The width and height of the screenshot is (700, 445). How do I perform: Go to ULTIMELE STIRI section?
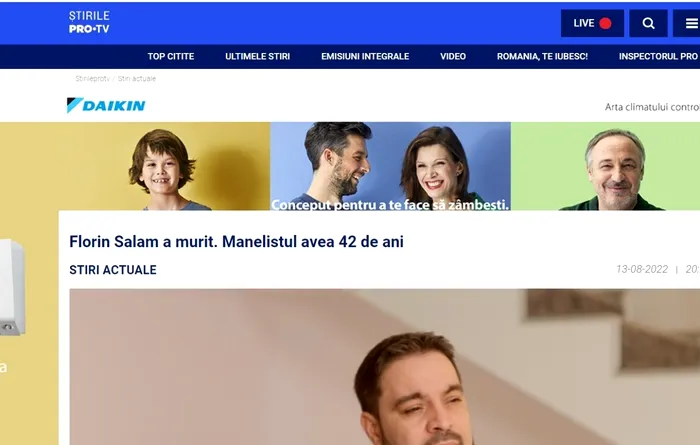pyautogui.click(x=258, y=57)
